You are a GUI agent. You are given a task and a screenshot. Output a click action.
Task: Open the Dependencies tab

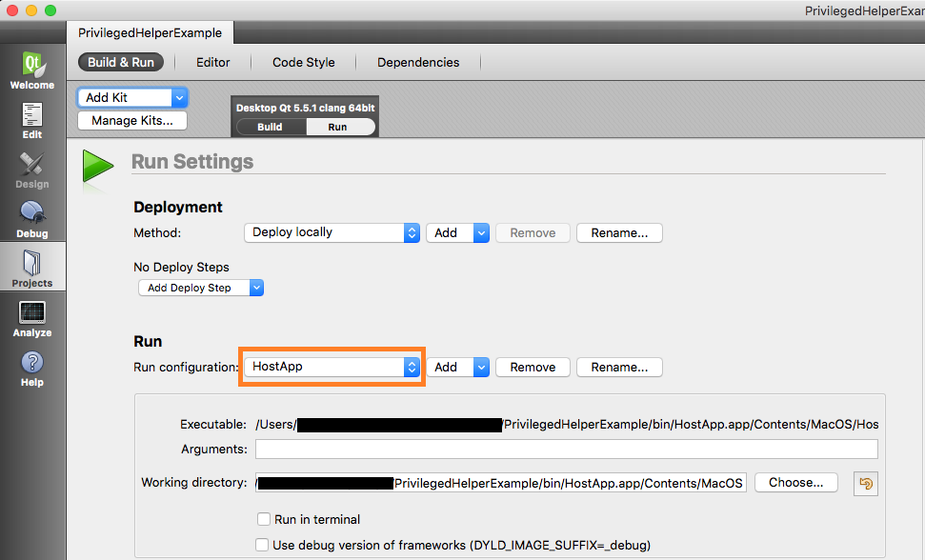418,62
